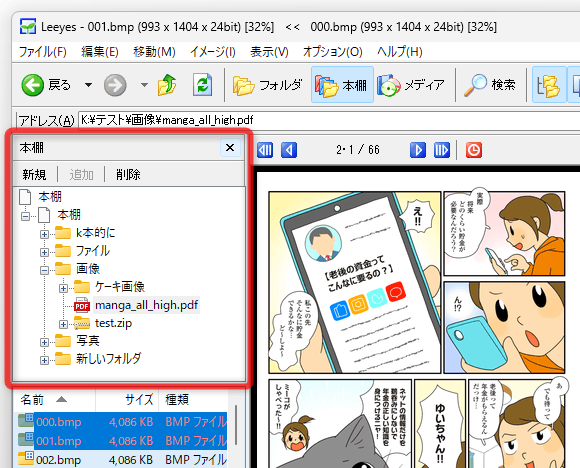Screen dimensions: 580x468
Task: Expand the 新しいフォルダ node
Action: tap(44, 360)
